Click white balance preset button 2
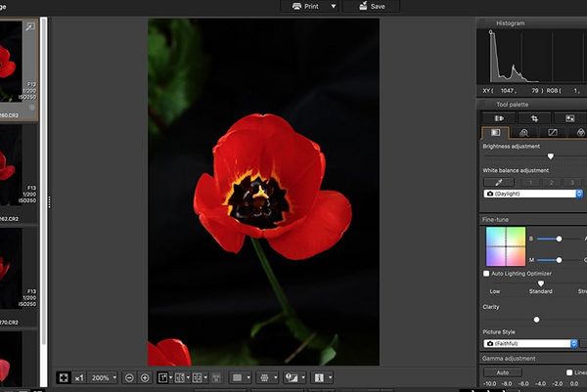This screenshot has height=392, width=587. [x=551, y=182]
